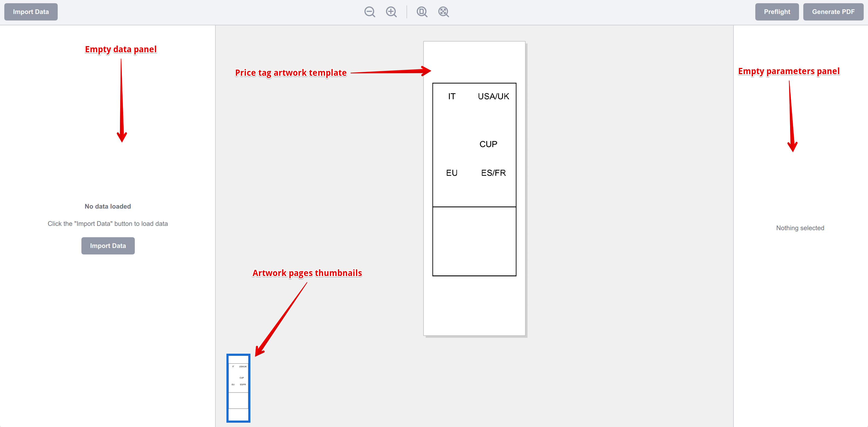Select the fit-to-page zoom icon

[422, 12]
